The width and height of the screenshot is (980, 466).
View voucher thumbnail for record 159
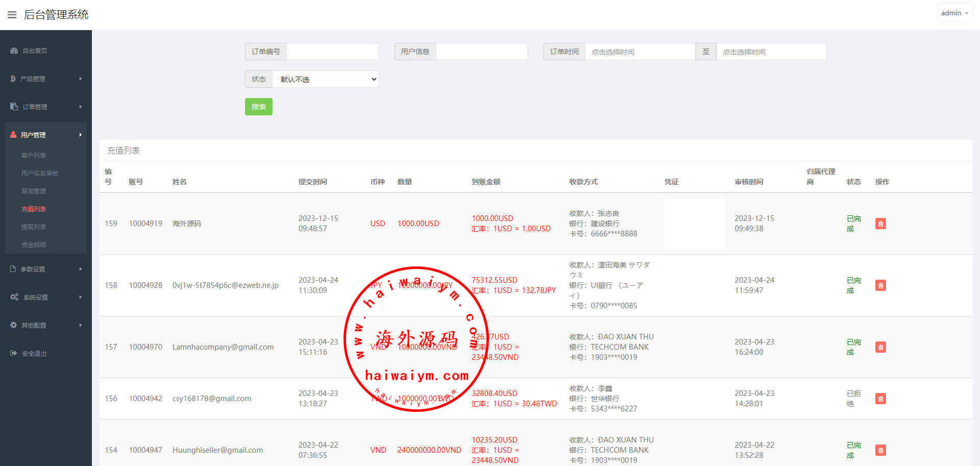coord(694,224)
